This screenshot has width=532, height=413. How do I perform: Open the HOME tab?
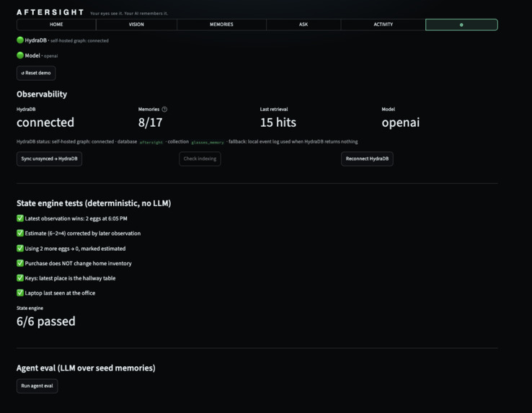point(56,25)
